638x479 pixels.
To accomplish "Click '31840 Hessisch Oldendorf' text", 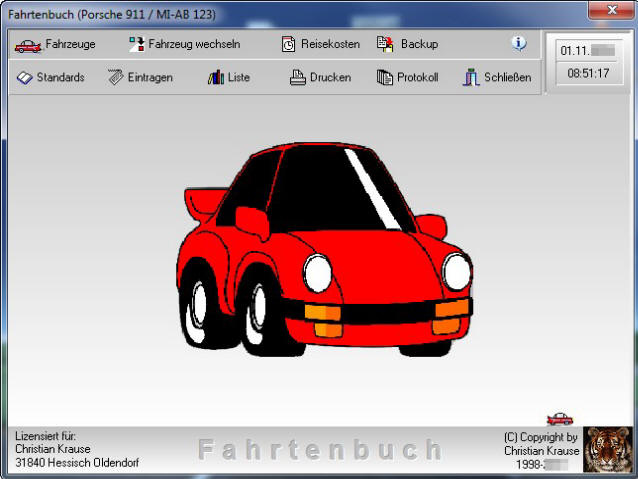I will point(77,463).
